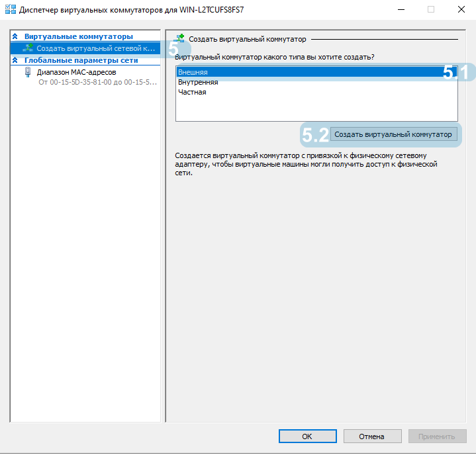Click the window icon in the title bar

[11, 9]
